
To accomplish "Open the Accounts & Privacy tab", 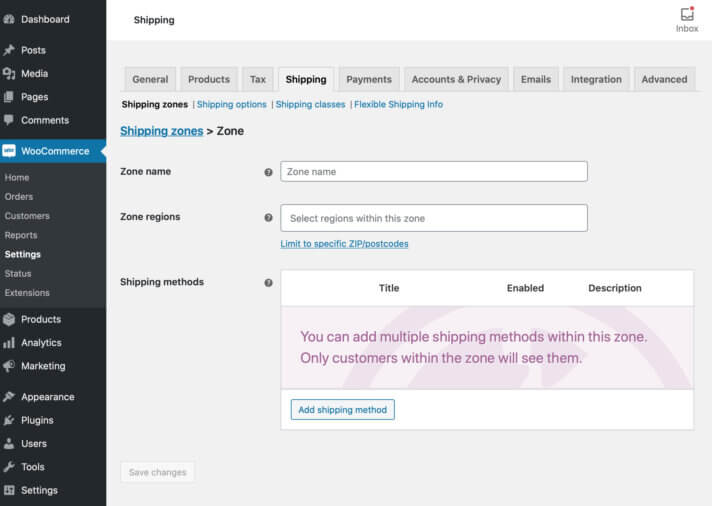I will coord(456,79).
